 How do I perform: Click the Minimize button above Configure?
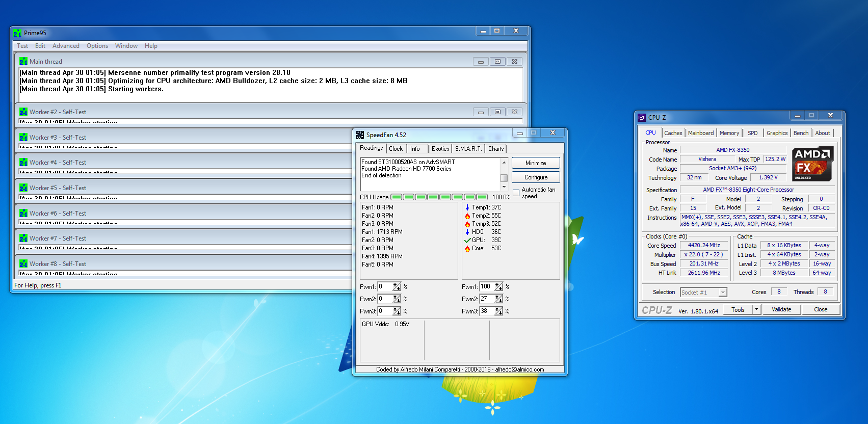[x=536, y=163]
